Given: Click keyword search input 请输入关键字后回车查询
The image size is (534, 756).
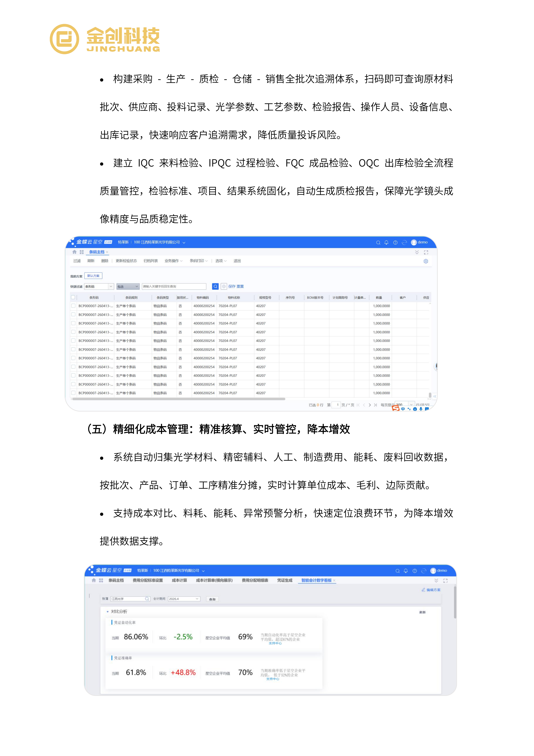Looking at the screenshot, I should [x=174, y=286].
